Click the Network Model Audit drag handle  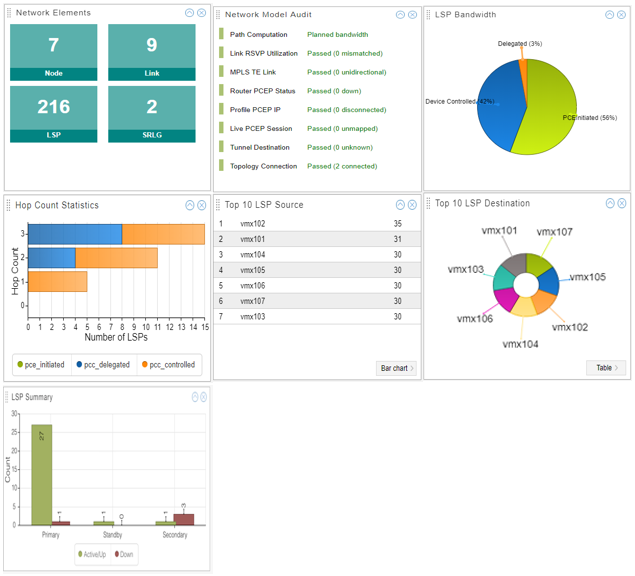click(219, 14)
